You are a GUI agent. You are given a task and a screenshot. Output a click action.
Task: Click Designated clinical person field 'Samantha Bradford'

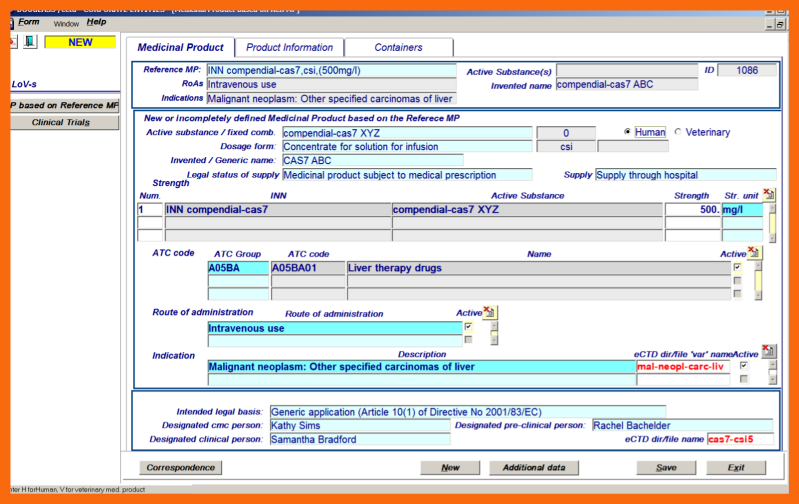click(360, 439)
